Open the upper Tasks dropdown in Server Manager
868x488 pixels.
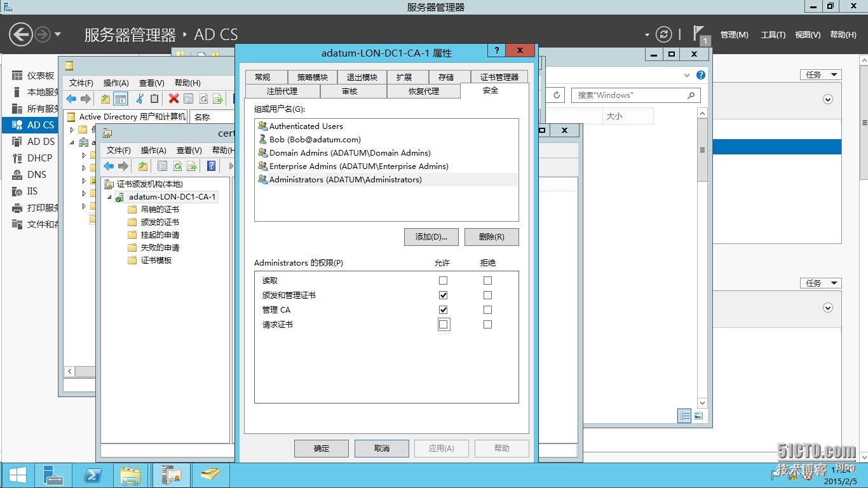(x=820, y=74)
